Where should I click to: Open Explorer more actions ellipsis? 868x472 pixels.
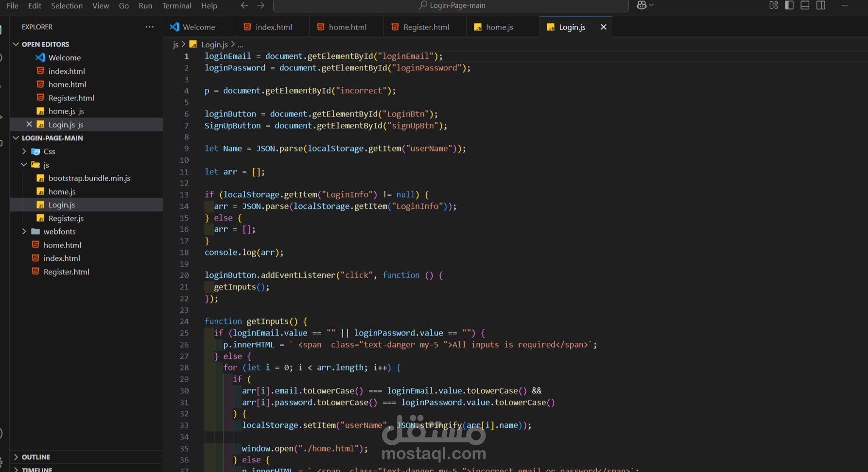pos(150,27)
